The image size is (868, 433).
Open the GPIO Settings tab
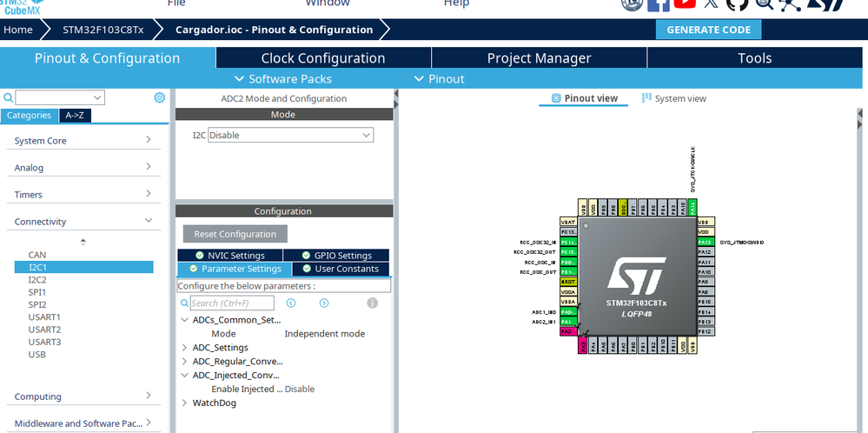[x=336, y=256]
